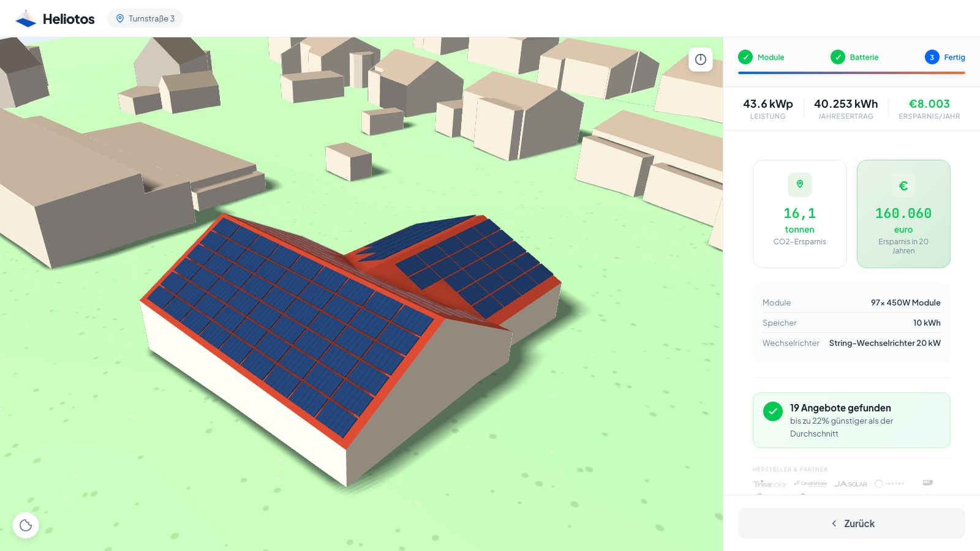The height and width of the screenshot is (551, 980).
Task: Select the 16,1 tonnen CO2-Ersparnis card
Action: 800,214
